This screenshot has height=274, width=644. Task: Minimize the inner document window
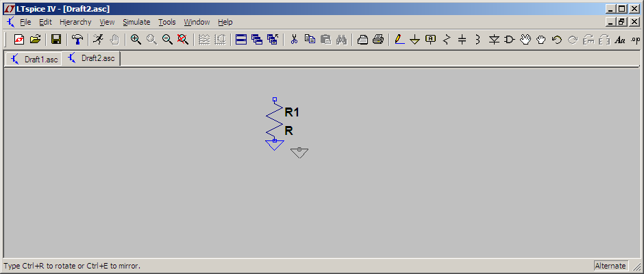tap(612, 22)
